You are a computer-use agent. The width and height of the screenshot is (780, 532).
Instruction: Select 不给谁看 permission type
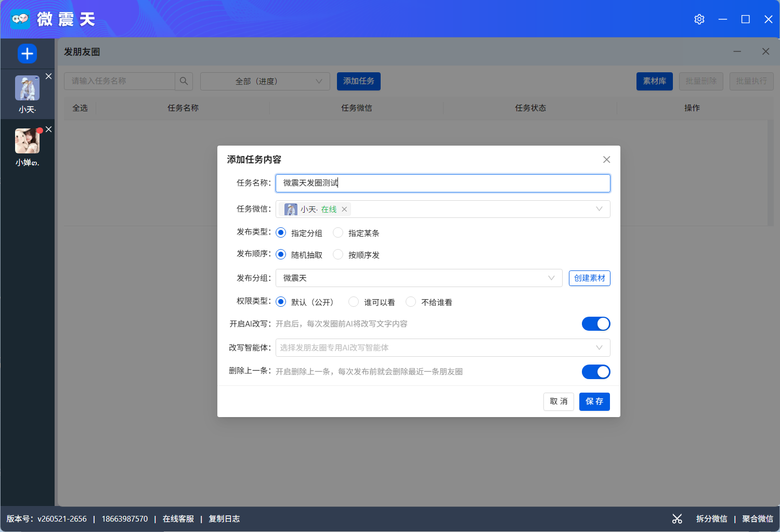coord(411,302)
